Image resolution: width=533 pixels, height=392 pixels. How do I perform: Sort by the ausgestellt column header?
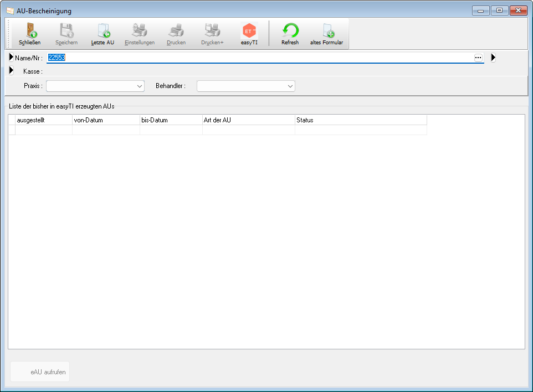click(x=43, y=120)
